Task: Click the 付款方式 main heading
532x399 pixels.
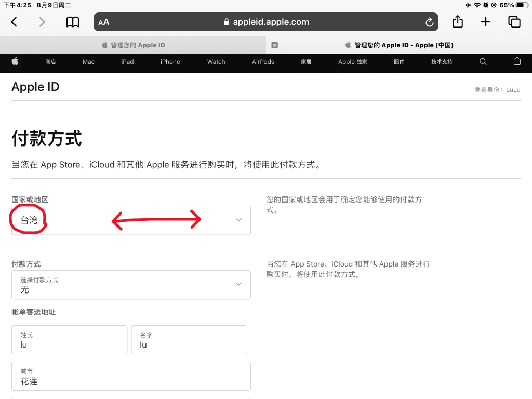Action: tap(47, 138)
